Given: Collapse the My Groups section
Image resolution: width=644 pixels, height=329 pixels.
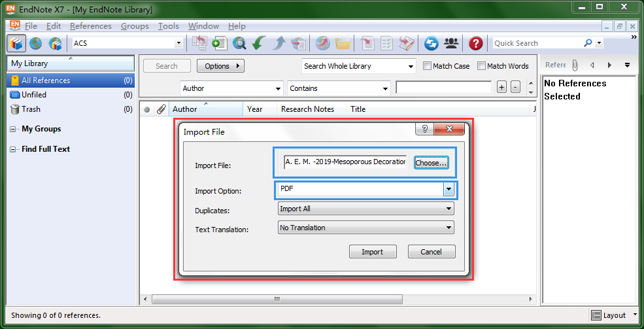Looking at the screenshot, I should click(13, 130).
